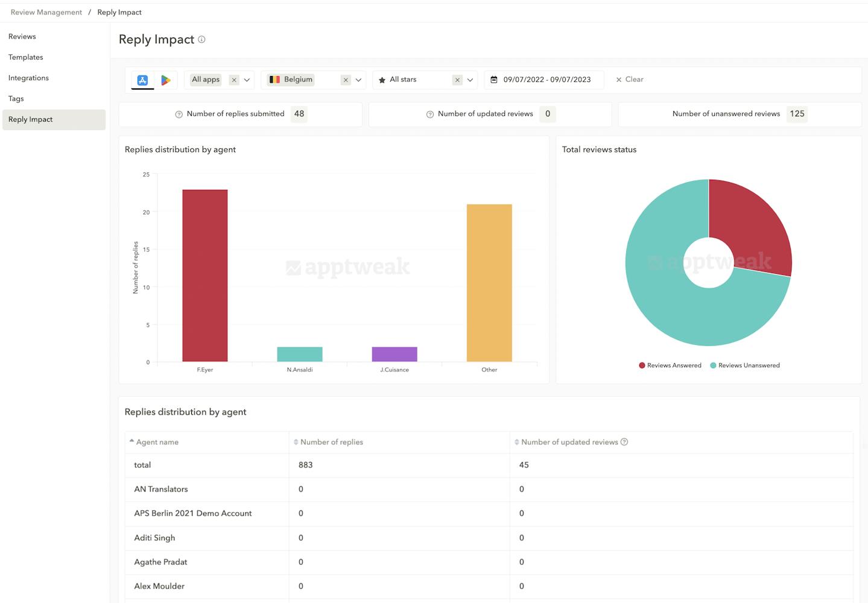Viewport: 868px width, 603px height.
Task: Switch to the Google Play store icon
Action: (165, 80)
